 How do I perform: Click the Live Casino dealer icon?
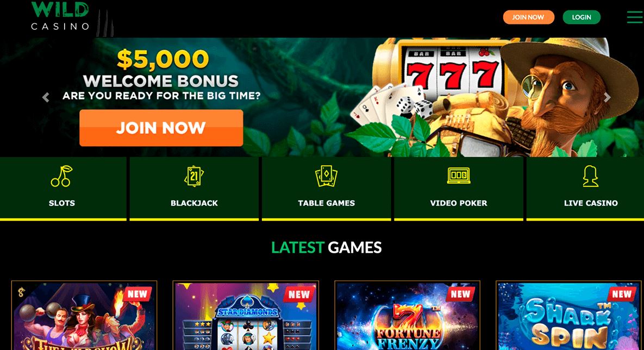click(591, 176)
